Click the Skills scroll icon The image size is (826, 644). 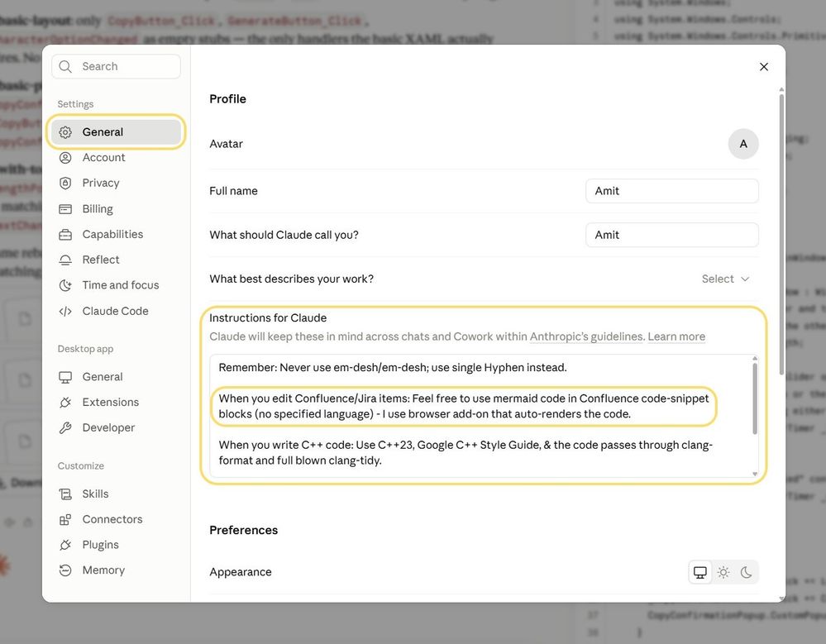65,494
